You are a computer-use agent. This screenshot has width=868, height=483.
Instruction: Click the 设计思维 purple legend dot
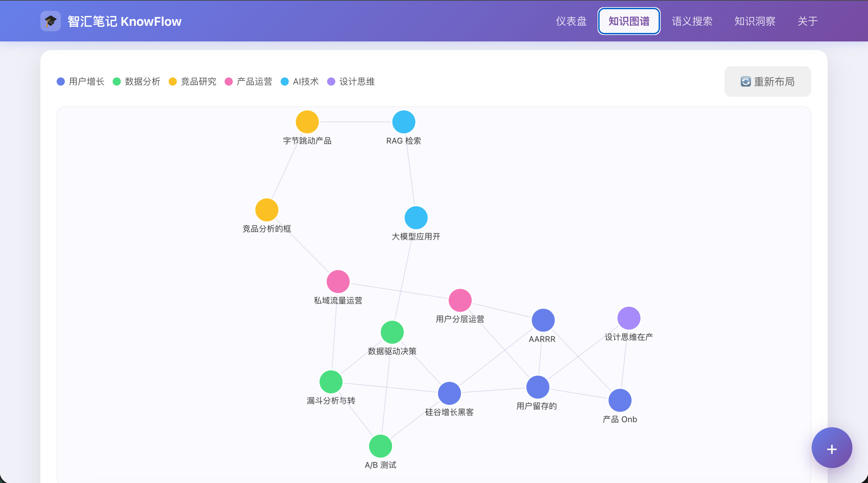tap(331, 82)
